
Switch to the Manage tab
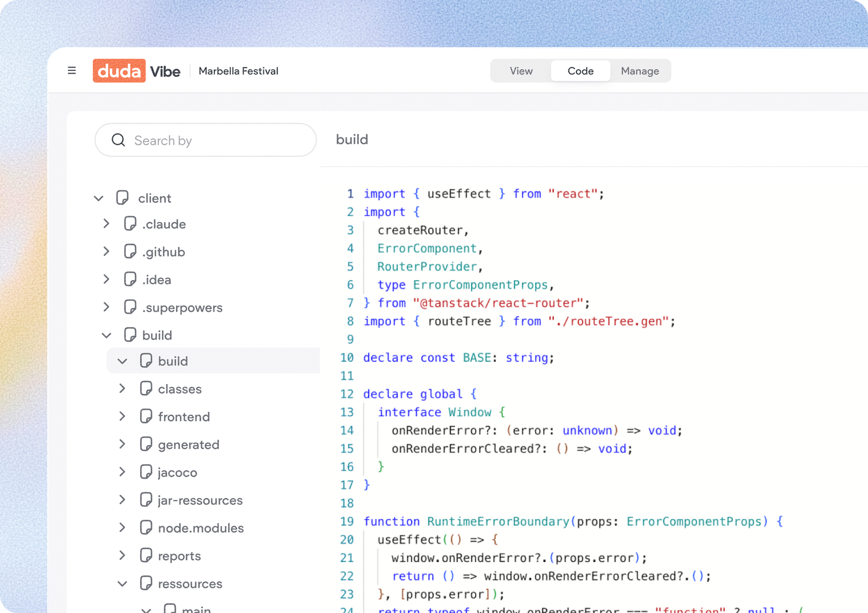[x=640, y=71]
